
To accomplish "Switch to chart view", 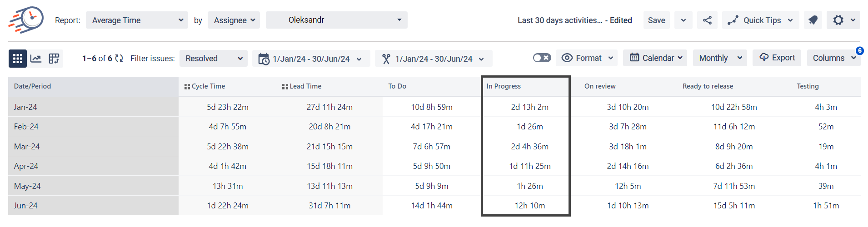I will pos(36,59).
